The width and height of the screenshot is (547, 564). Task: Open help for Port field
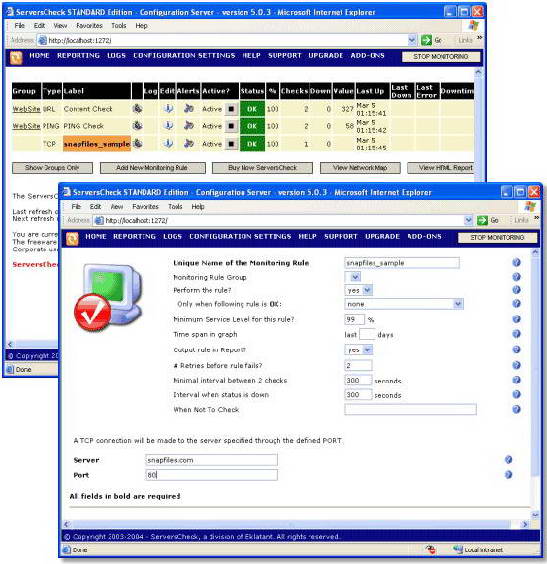[x=508, y=475]
